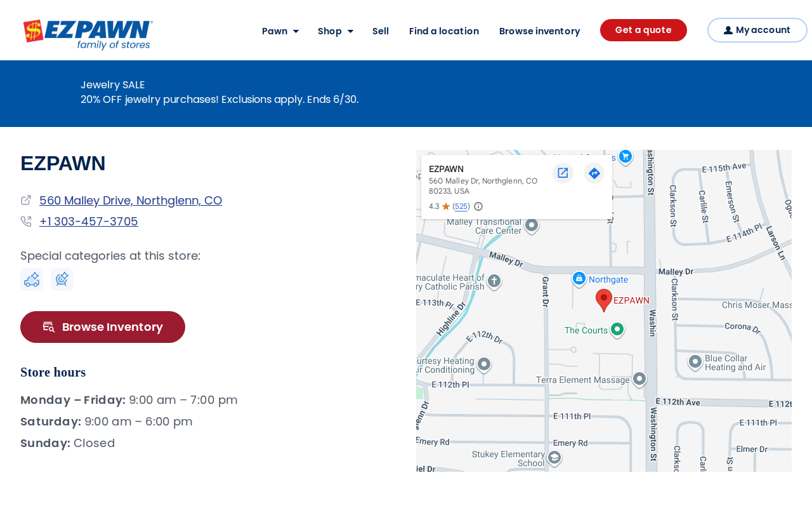812x508 pixels.
Task: Click the Get a quote button
Action: click(643, 30)
